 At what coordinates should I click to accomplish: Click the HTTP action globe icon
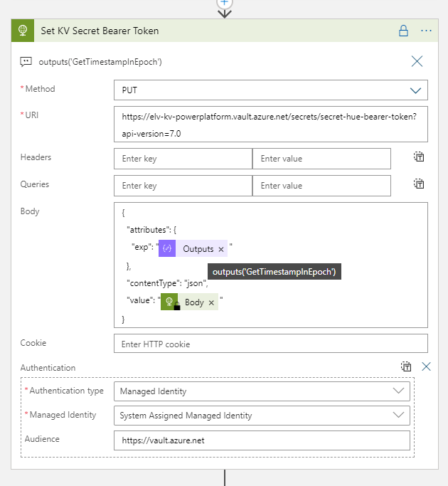[x=23, y=31]
